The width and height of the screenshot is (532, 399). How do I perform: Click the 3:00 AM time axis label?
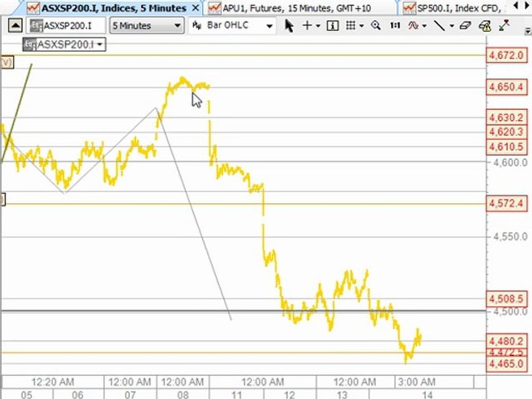[417, 382]
